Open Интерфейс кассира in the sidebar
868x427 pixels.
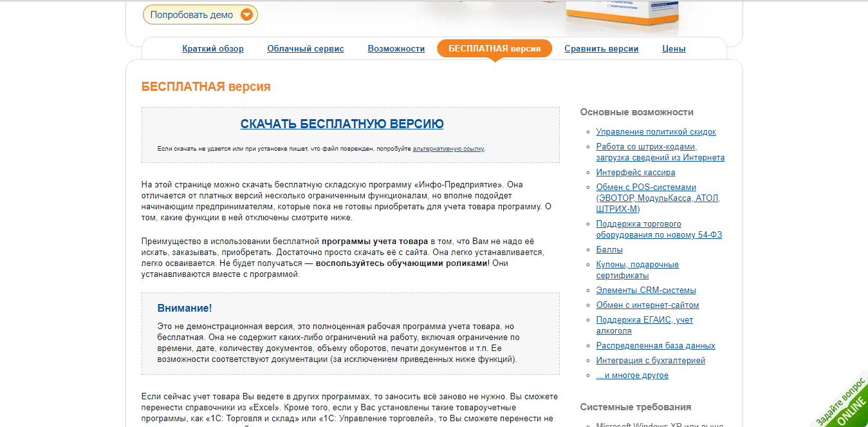coord(636,172)
